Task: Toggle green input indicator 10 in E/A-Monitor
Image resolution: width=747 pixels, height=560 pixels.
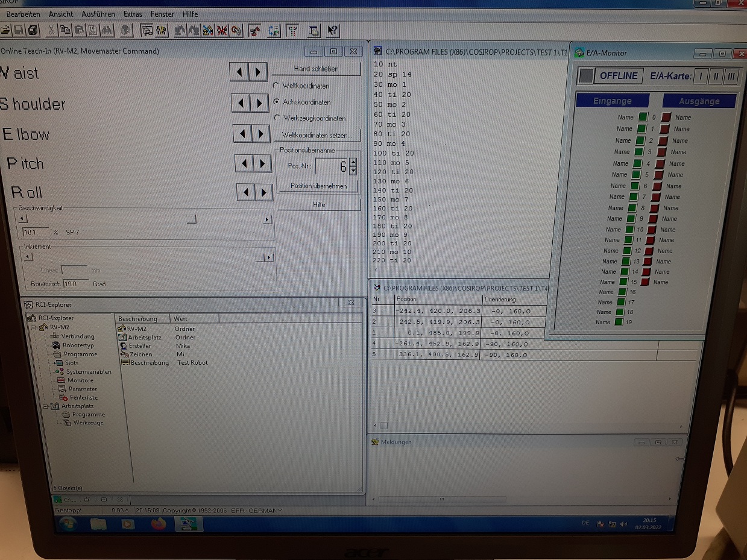Action: (629, 230)
